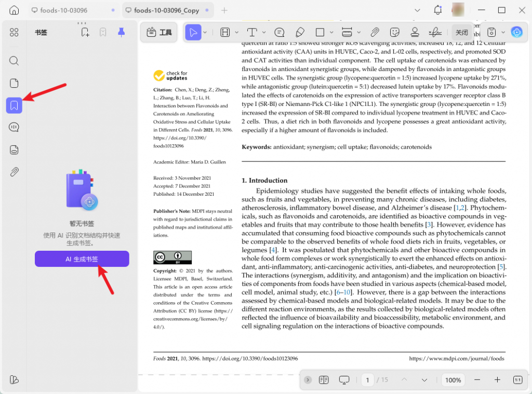Click the zoom in plus button

497,380
